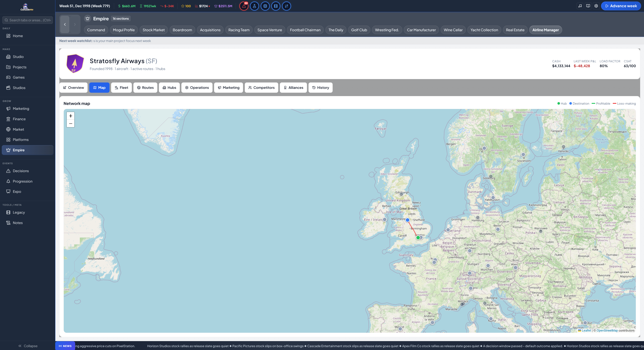Click the search tabs or areas field
644x350 pixels.
click(x=28, y=20)
